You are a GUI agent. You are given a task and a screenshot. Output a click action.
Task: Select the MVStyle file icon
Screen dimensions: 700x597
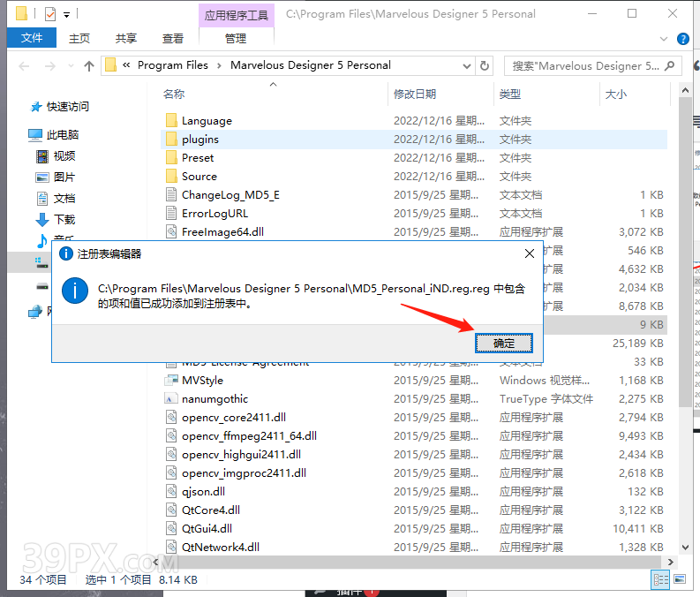pyautogui.click(x=171, y=380)
